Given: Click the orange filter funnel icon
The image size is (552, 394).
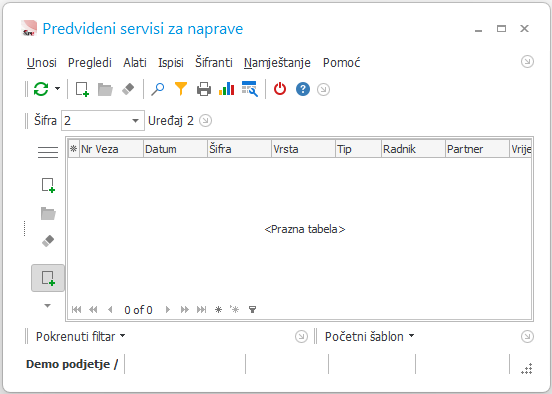Looking at the screenshot, I should coord(181,89).
